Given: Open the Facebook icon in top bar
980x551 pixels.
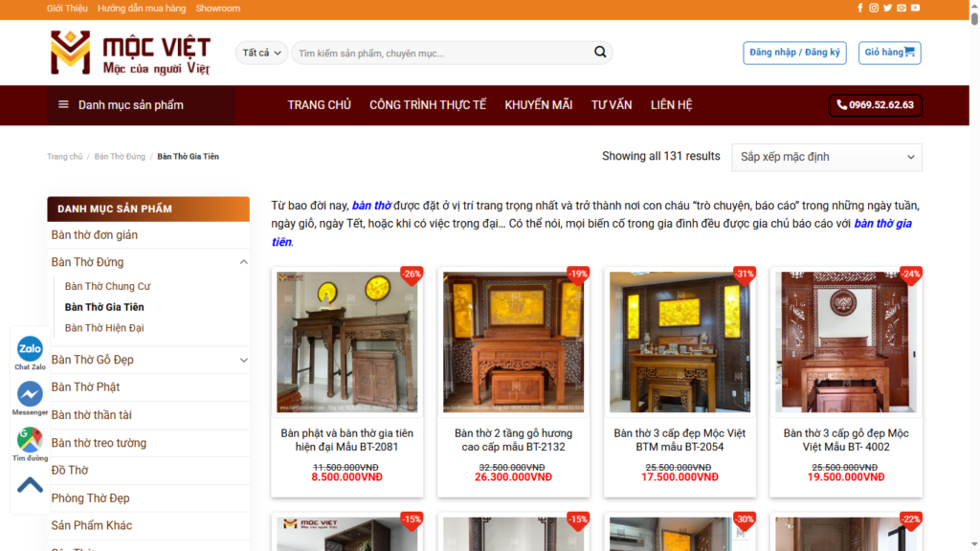Looking at the screenshot, I should pyautogui.click(x=860, y=9).
